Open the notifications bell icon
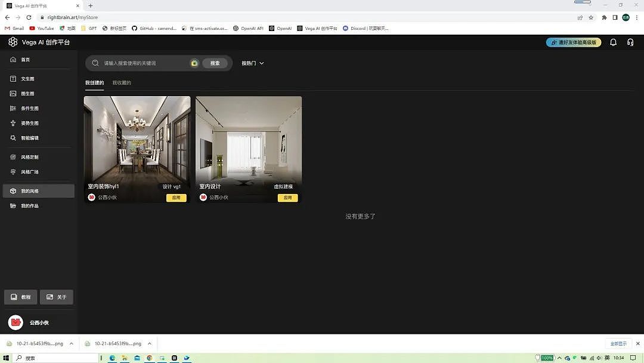Image resolution: width=644 pixels, height=363 pixels. [x=613, y=42]
